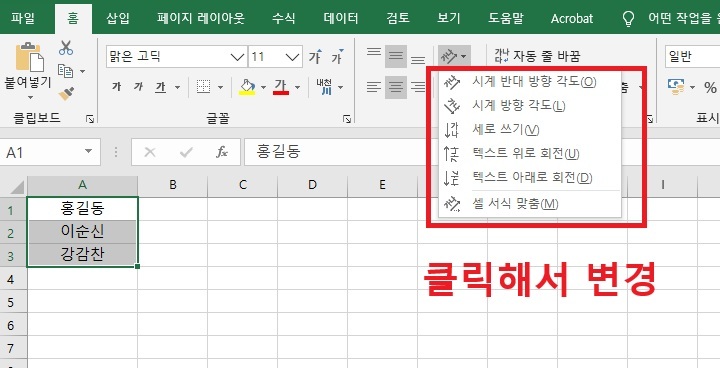Select column B header
The image size is (720, 368).
pos(173,185)
